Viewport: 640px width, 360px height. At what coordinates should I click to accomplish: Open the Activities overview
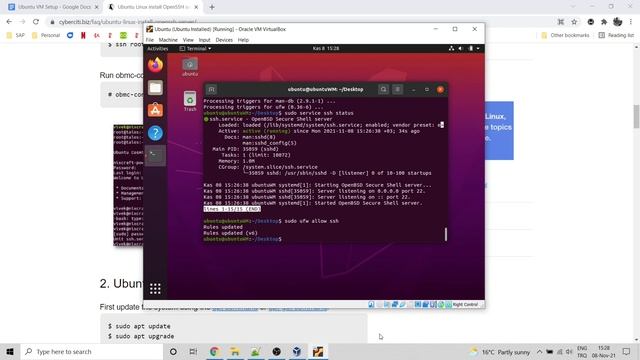[x=158, y=49]
